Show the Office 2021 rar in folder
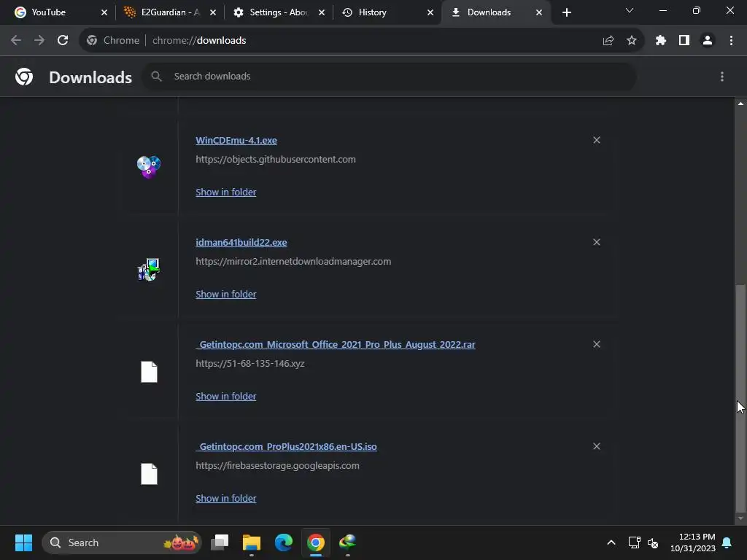Image resolution: width=747 pixels, height=560 pixels. coord(226,396)
